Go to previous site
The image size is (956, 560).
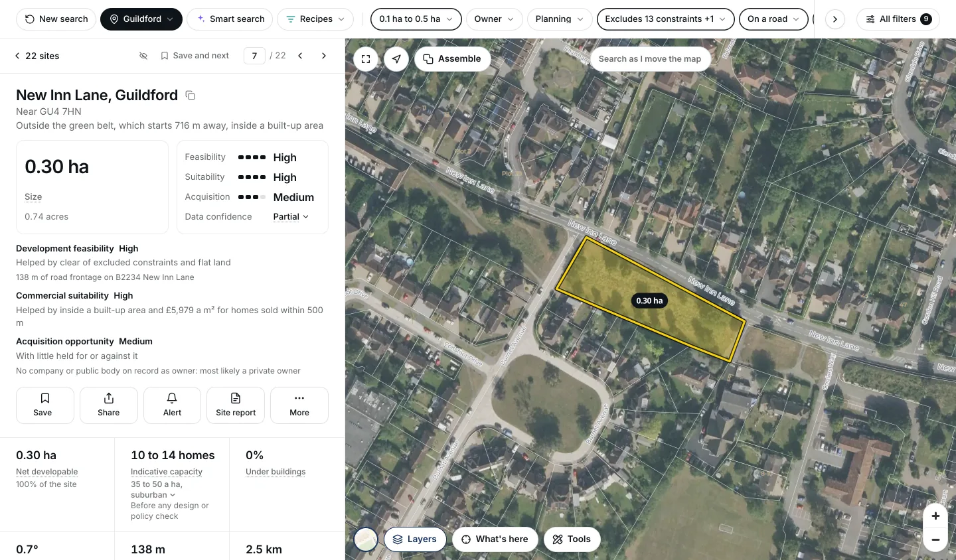[300, 56]
